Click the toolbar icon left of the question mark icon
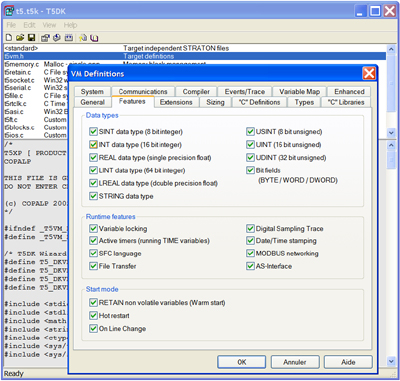 click(x=69, y=38)
